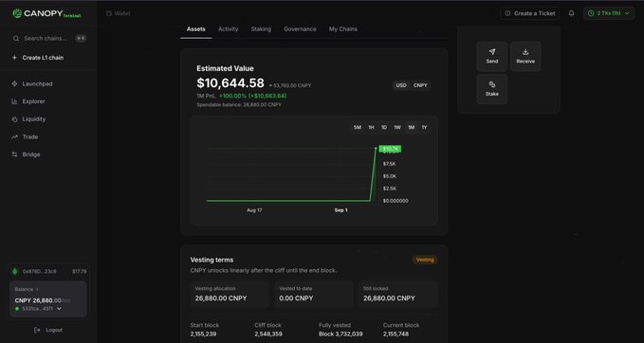
Task: Click the Wallet breadcrumb label
Action: pos(122,13)
